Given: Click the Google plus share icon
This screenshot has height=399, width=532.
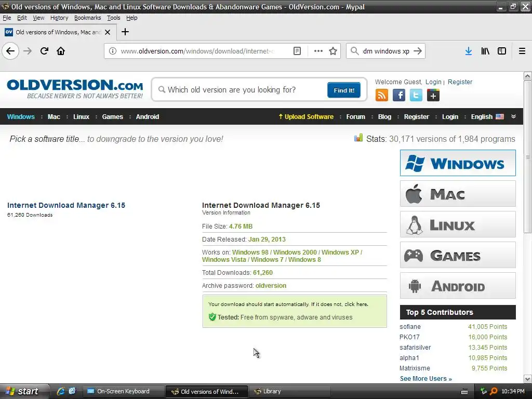Looking at the screenshot, I should tap(433, 96).
